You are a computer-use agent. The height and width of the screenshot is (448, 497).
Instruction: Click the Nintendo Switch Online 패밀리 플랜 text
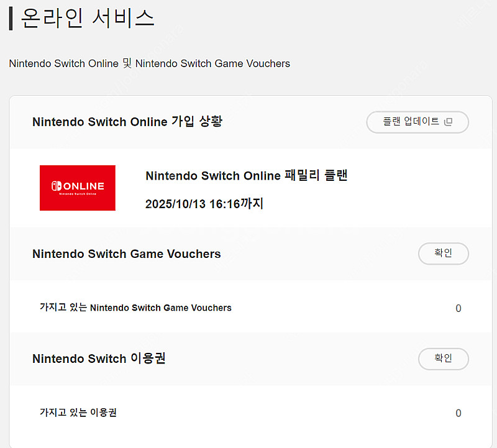coord(246,175)
